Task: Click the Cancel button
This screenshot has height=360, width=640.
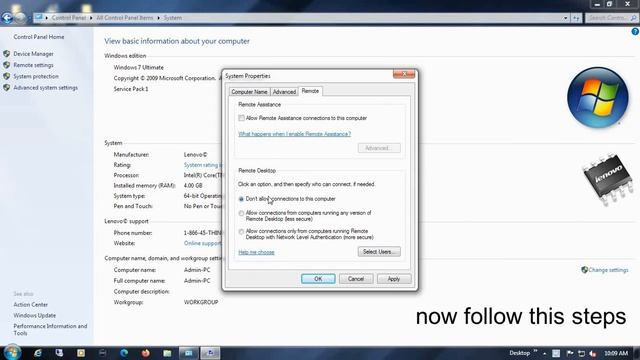Action: point(356,279)
